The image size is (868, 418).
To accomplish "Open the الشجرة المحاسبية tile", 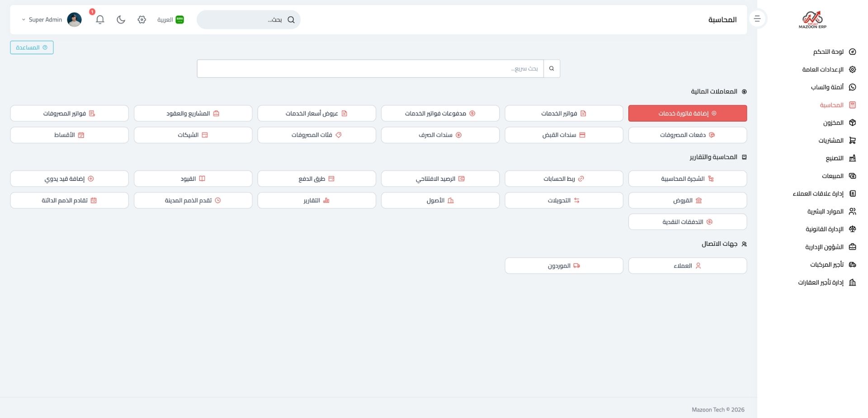I will point(687,179).
